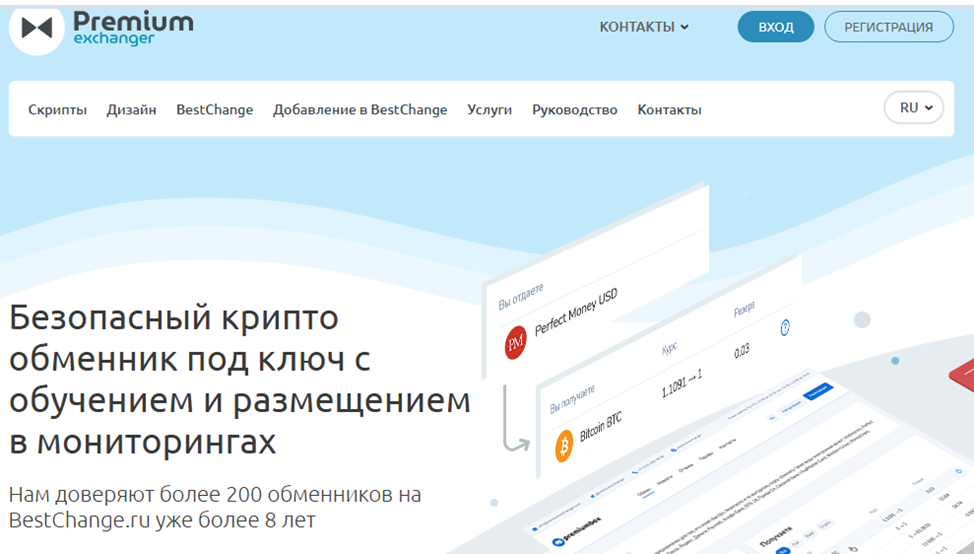Open the Скрипты menu item
The height and width of the screenshot is (554, 974).
pos(57,110)
